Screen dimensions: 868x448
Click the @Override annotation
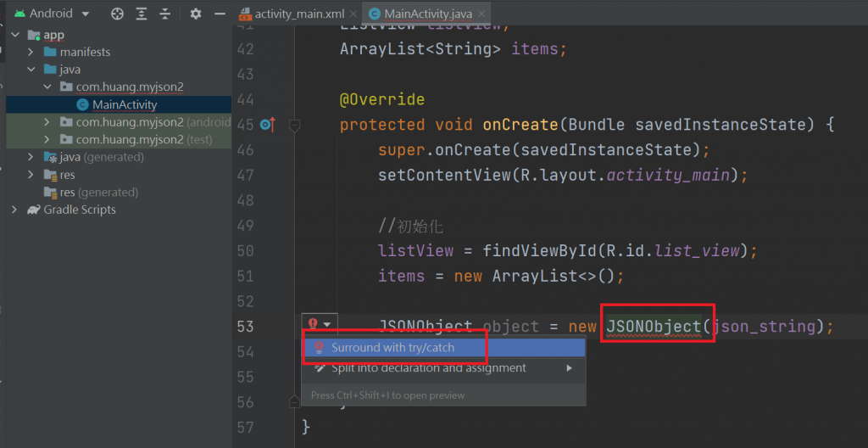pyautogui.click(x=382, y=100)
